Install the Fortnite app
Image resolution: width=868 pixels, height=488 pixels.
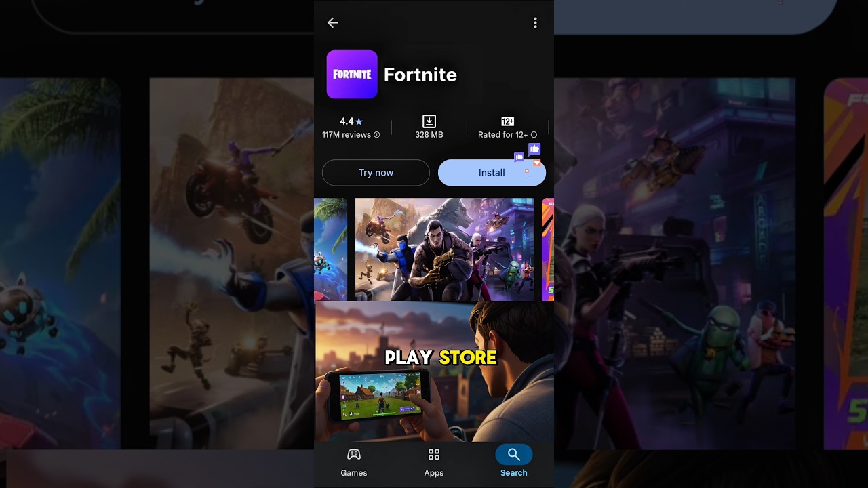492,173
